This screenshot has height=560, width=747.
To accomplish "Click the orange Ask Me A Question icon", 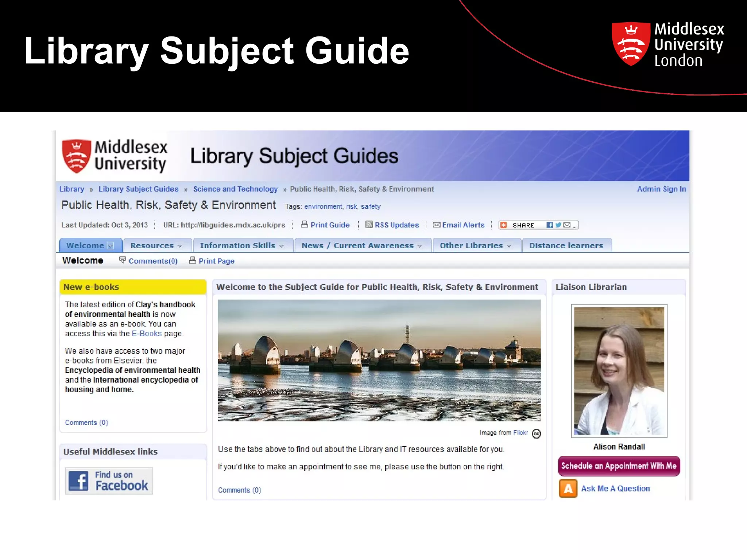I will [568, 489].
